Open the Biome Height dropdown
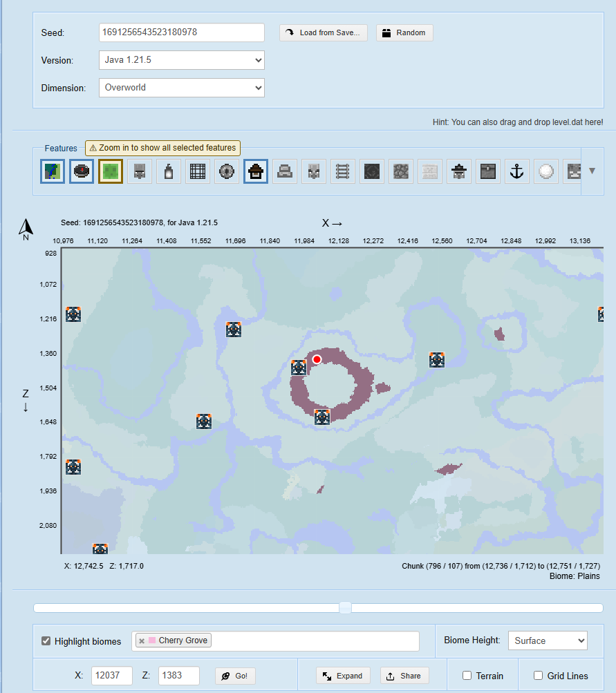The width and height of the screenshot is (616, 693). [548, 640]
